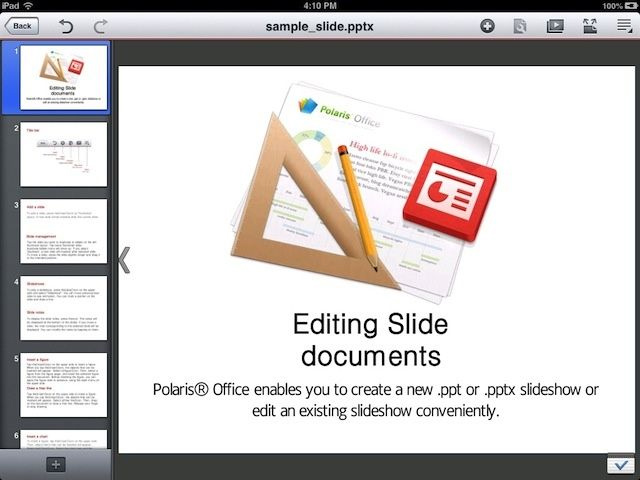The image size is (640, 480).
Task: Tap the Back button
Action: click(x=22, y=26)
